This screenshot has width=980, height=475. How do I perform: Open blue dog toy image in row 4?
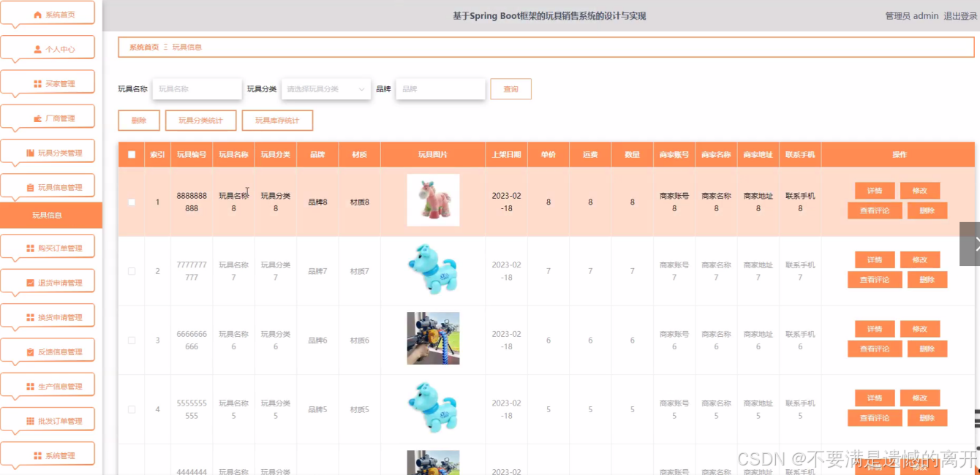(433, 408)
